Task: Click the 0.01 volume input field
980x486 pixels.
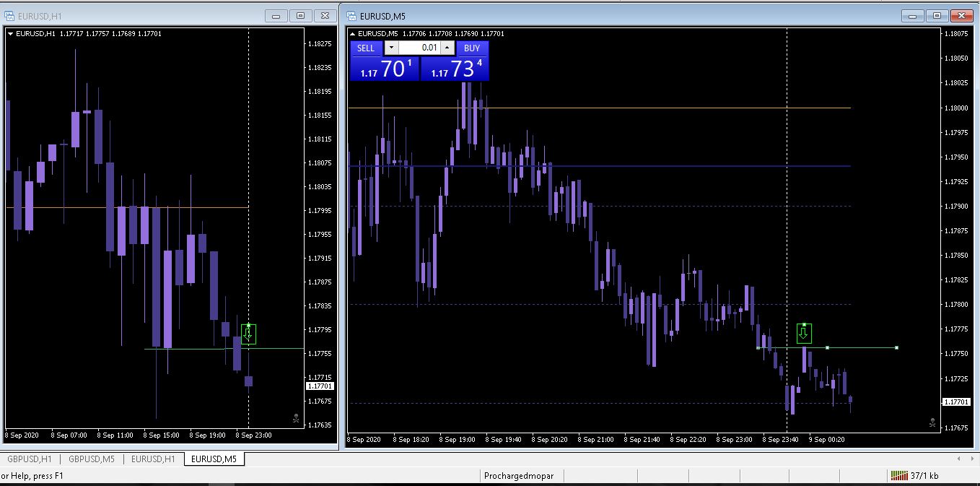Action: pos(419,48)
